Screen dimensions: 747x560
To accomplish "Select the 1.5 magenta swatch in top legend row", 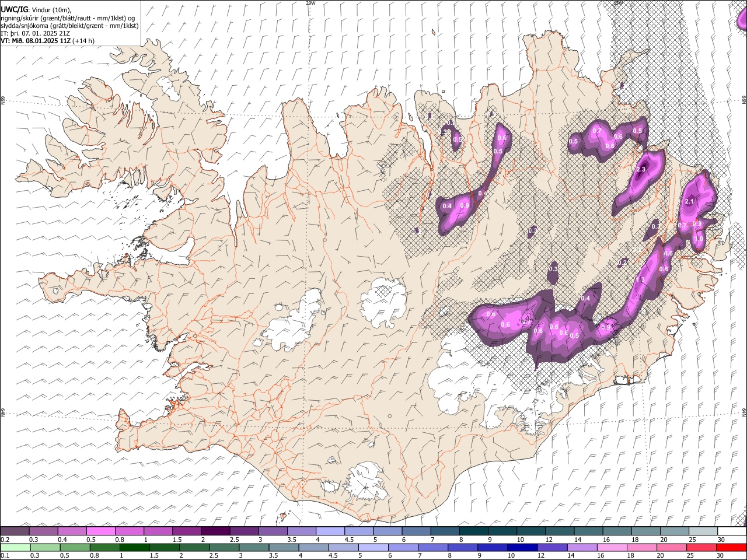I will 187,531.
